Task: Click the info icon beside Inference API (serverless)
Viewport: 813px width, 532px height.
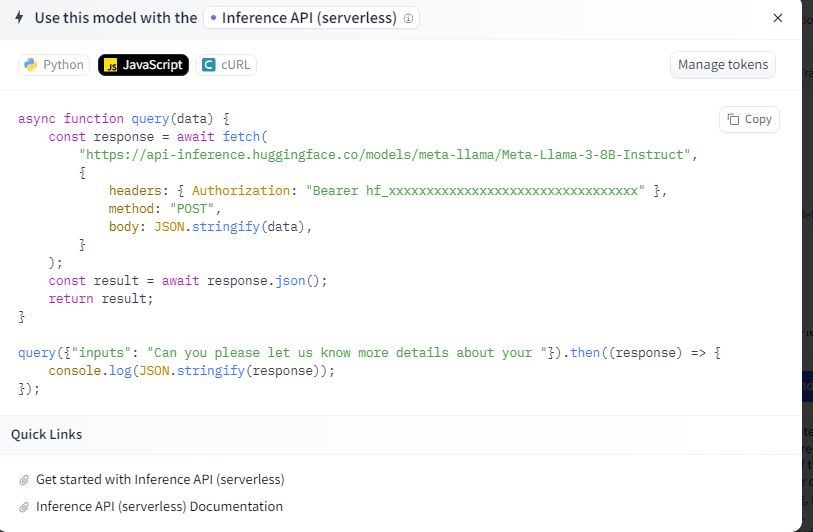Action: (x=409, y=18)
